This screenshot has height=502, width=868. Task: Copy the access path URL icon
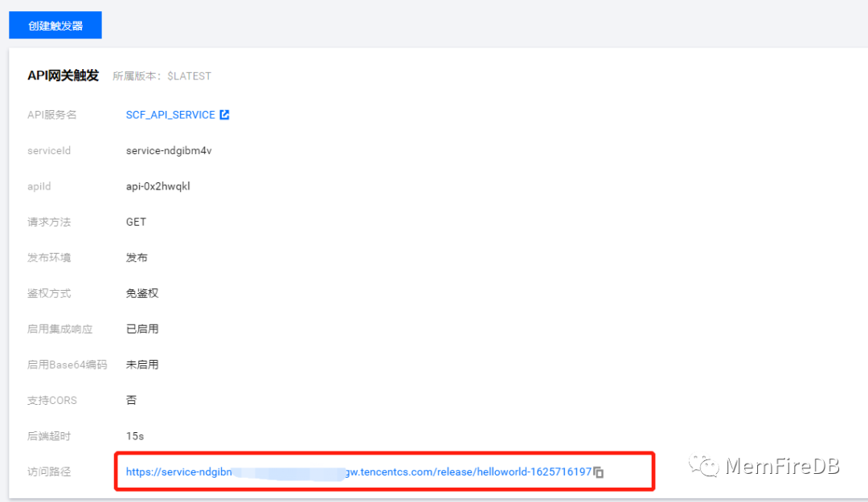pos(599,472)
